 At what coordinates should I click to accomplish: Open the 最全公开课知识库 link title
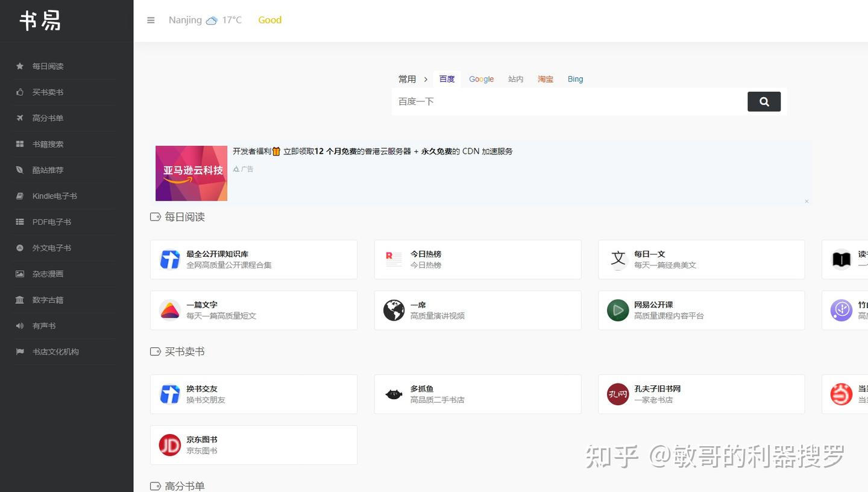[x=217, y=254]
